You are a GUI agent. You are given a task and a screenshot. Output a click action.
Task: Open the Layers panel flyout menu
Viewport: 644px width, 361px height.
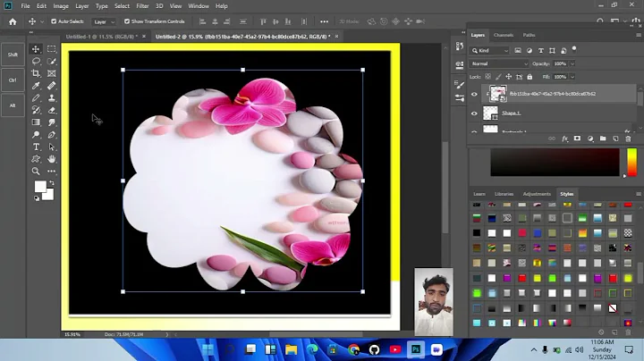pyautogui.click(x=639, y=35)
